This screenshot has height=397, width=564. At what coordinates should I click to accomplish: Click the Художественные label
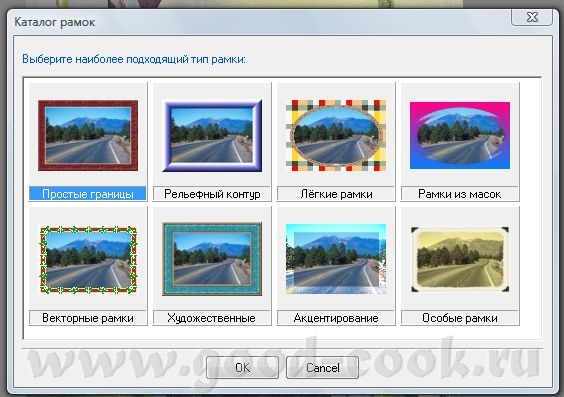[x=212, y=318]
